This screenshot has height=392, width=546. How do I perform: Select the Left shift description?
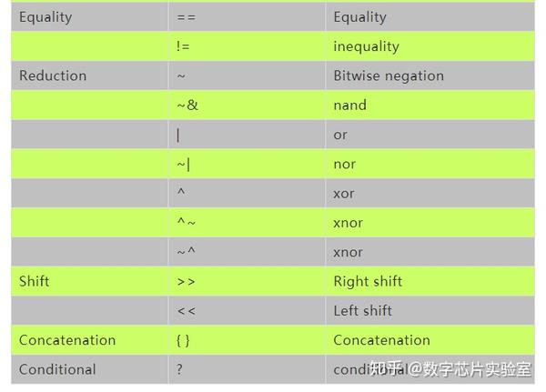[x=362, y=310]
